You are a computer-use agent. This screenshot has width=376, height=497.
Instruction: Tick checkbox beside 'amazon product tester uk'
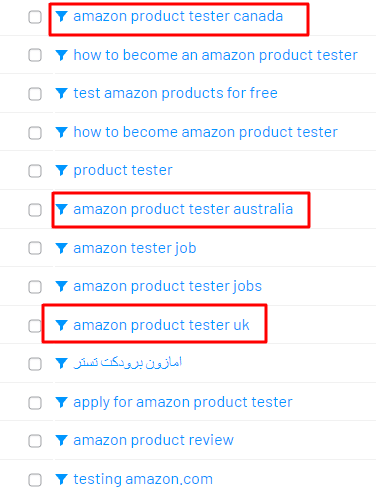point(35,326)
